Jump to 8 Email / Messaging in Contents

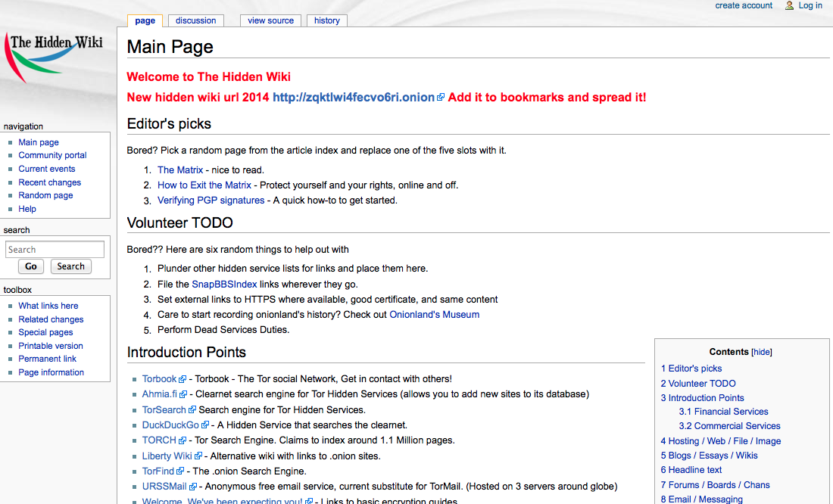702,499
